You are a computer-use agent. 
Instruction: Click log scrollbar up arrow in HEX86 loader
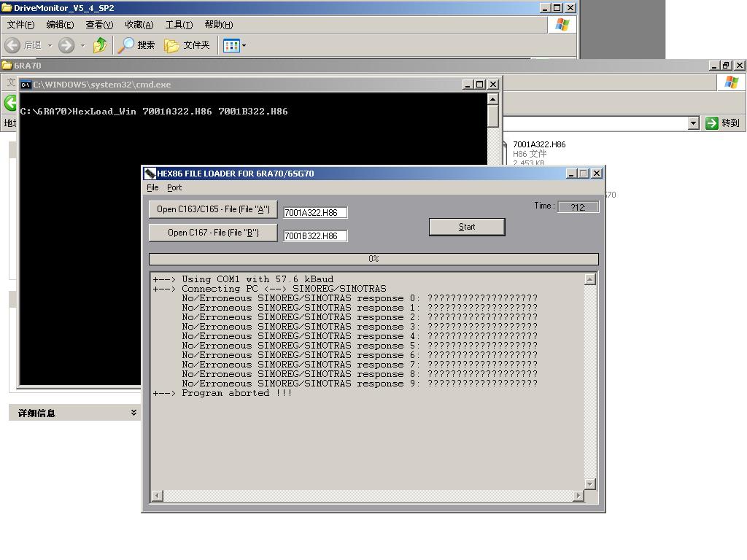click(589, 279)
